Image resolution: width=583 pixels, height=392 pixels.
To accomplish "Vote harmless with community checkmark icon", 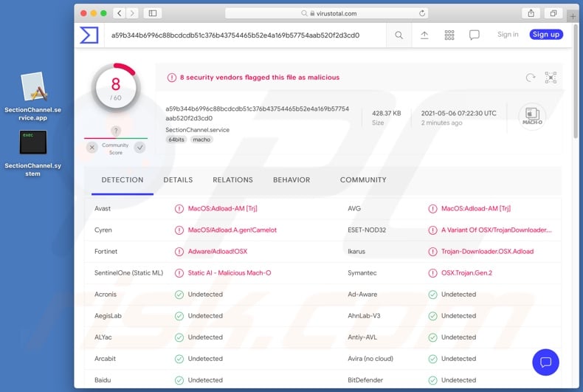I will 139,148.
